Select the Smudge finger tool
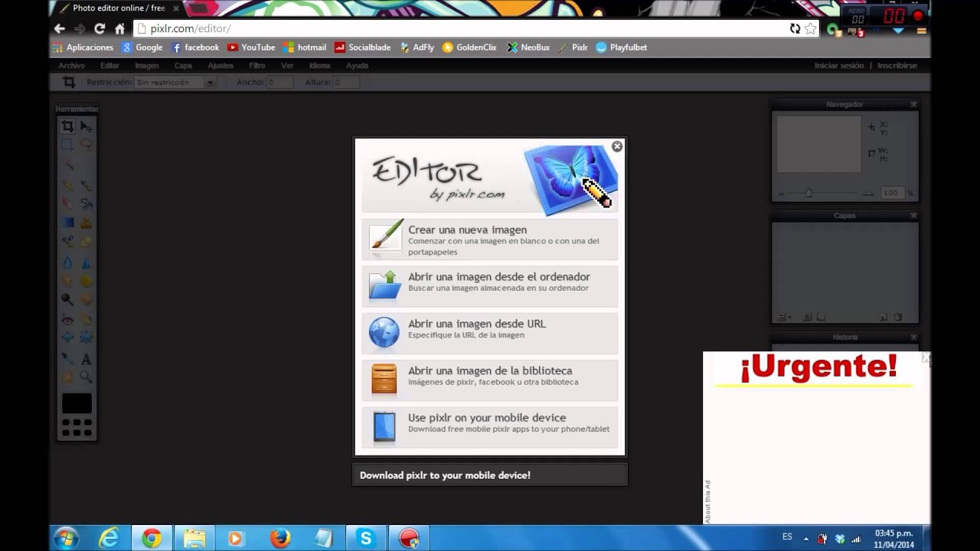Viewport: 980px width, 551px height. [67, 281]
